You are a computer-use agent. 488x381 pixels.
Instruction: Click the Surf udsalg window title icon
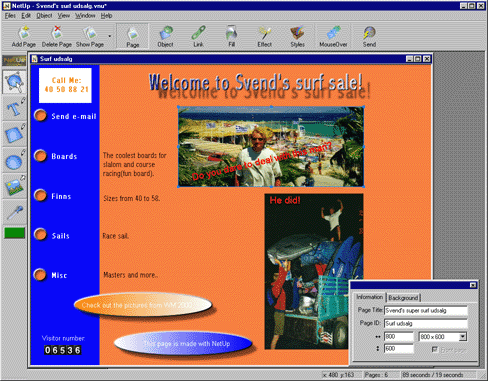click(x=34, y=59)
